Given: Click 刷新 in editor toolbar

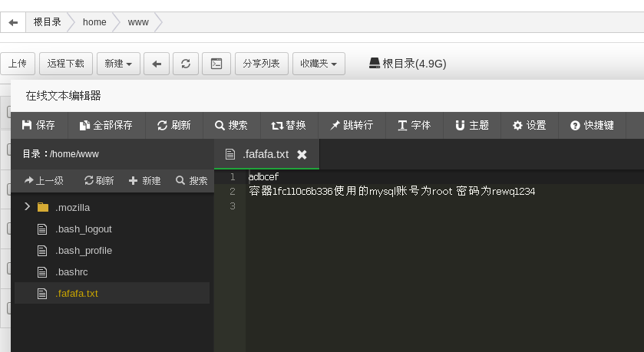Looking at the screenshot, I should 174,125.
